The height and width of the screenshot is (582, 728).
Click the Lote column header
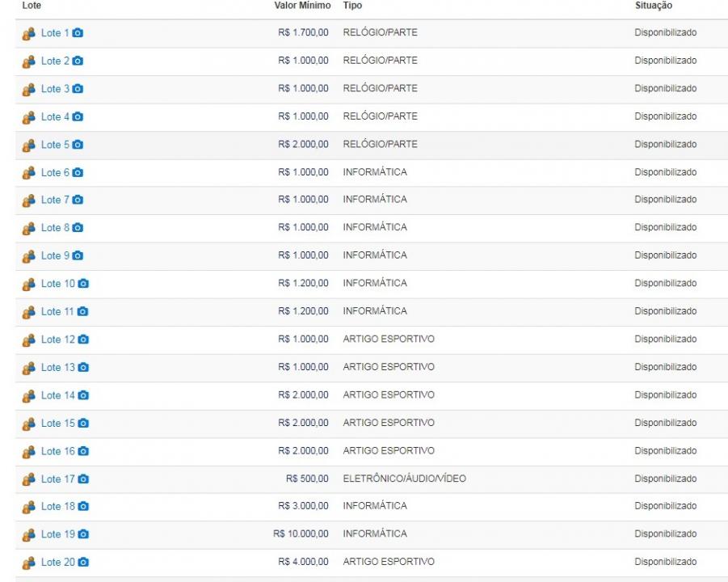(32, 6)
